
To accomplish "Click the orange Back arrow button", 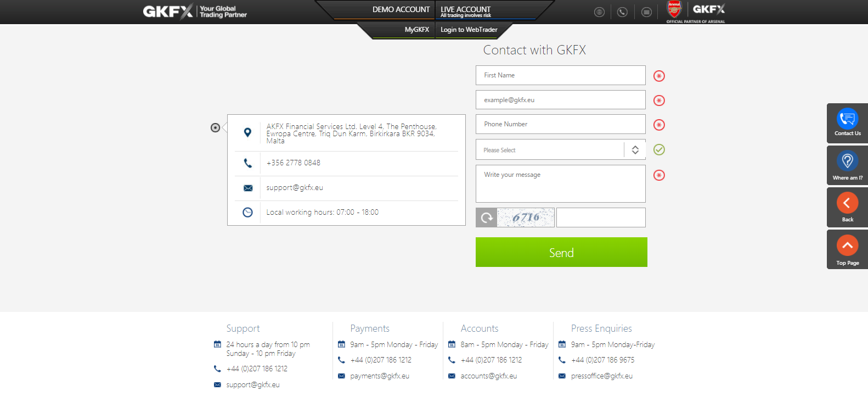I will pos(847,203).
